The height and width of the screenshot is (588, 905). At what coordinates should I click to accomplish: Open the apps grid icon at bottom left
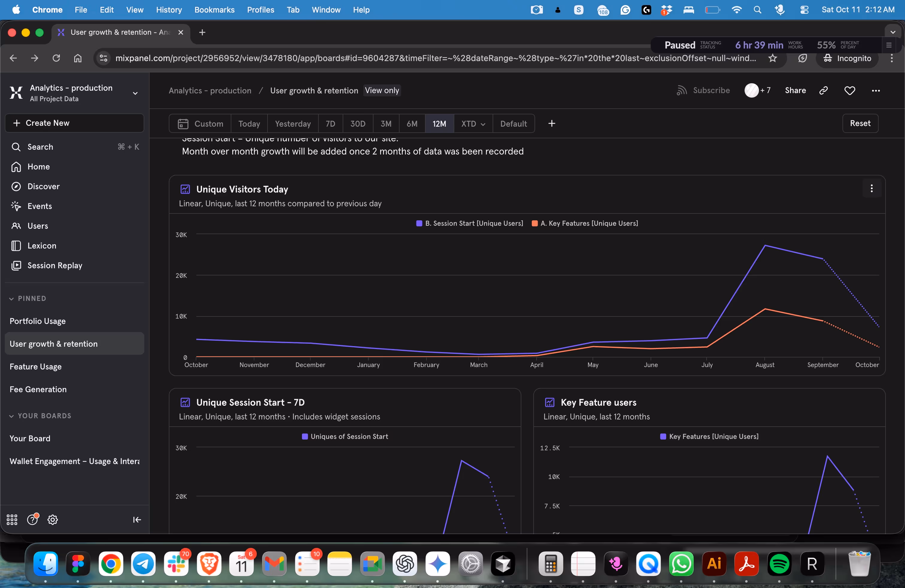[x=12, y=519]
